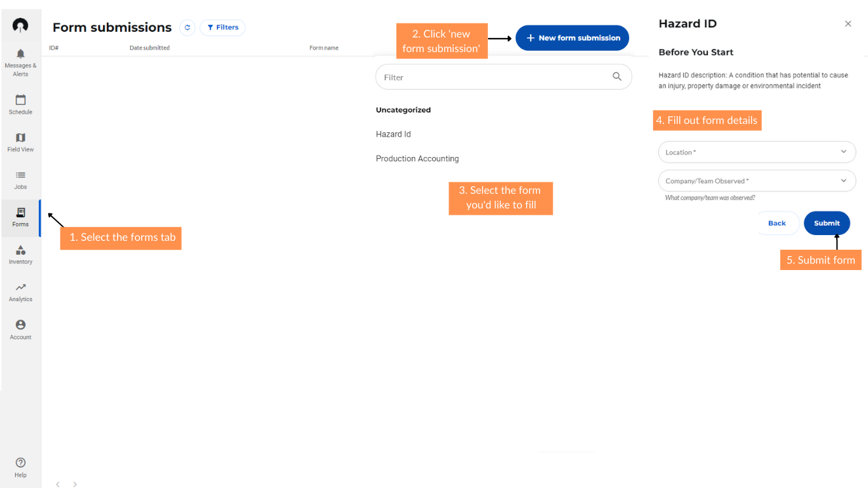Open the Analytics section
Viewport: 868px width, 488px height.
21,291
